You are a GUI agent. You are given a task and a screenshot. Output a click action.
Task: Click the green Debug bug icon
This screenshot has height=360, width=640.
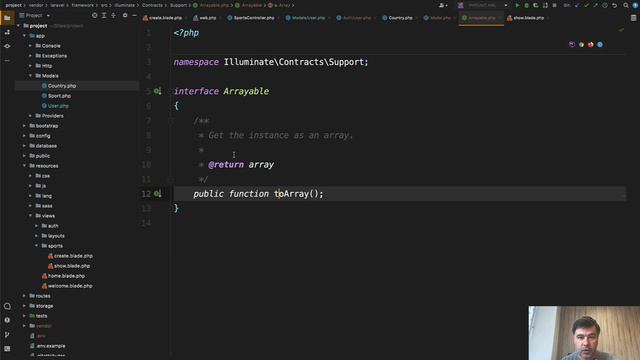coord(527,5)
